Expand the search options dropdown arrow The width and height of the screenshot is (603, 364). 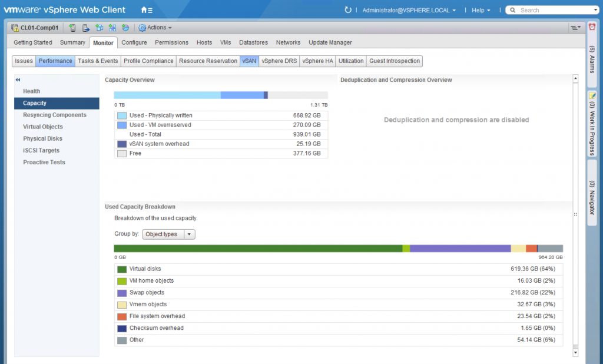coord(596,11)
